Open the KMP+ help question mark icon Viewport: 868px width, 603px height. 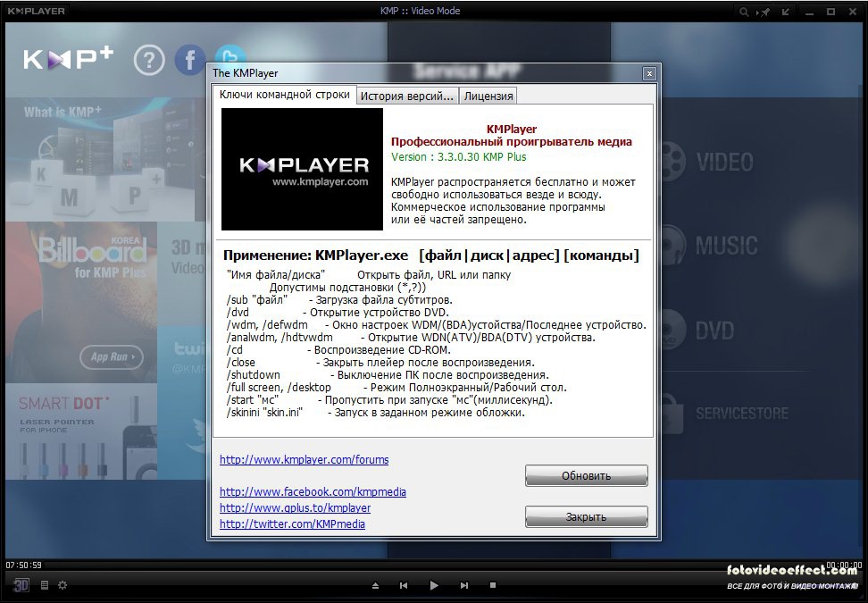click(x=149, y=60)
